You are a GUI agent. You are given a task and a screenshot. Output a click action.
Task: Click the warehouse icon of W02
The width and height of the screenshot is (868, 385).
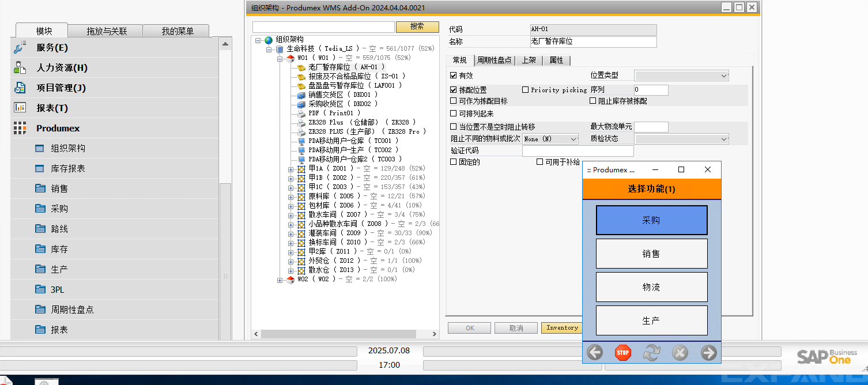pos(290,280)
